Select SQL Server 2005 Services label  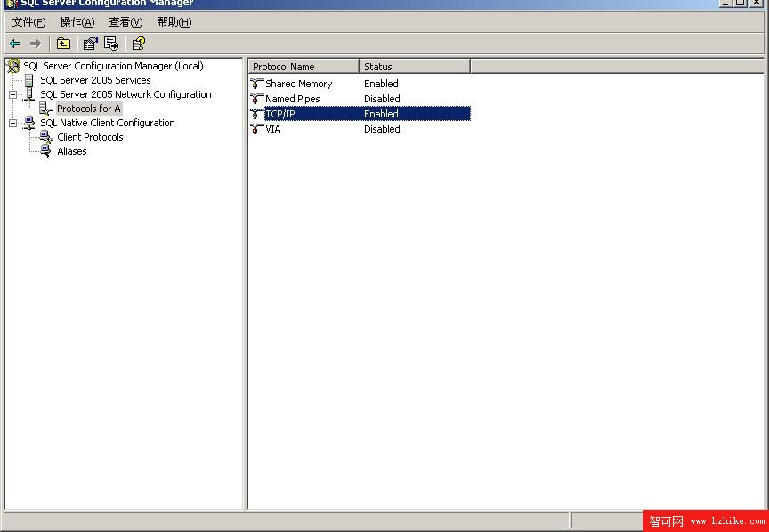point(95,80)
